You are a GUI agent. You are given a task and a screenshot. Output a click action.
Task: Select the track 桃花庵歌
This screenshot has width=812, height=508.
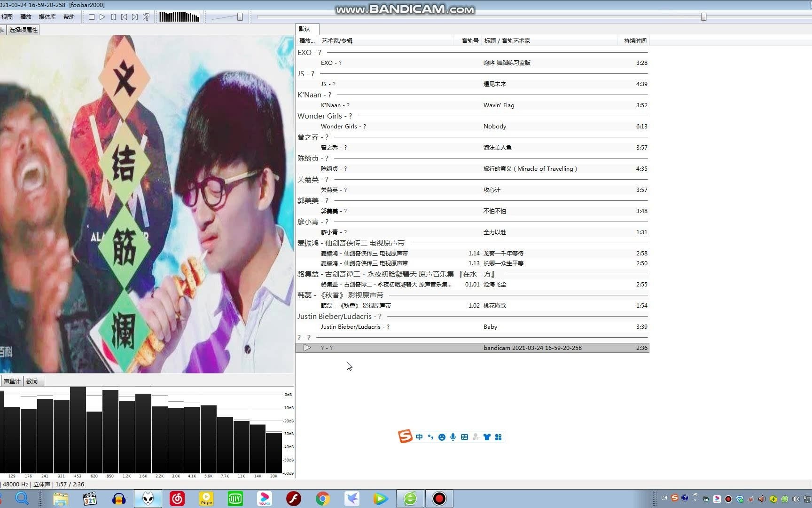(x=472, y=306)
